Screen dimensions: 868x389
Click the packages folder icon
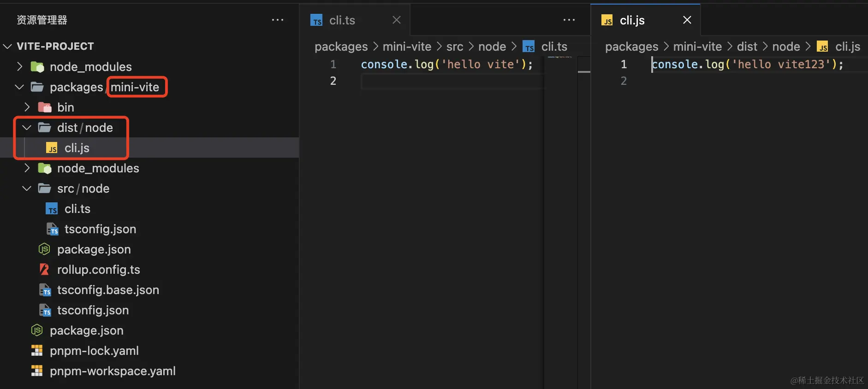[37, 87]
